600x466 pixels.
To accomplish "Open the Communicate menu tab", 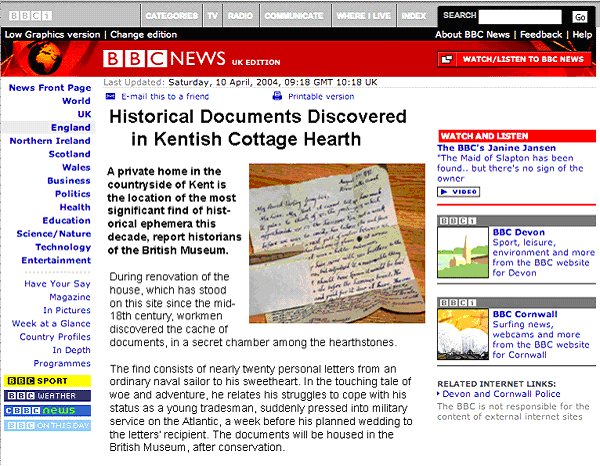I will 294,16.
